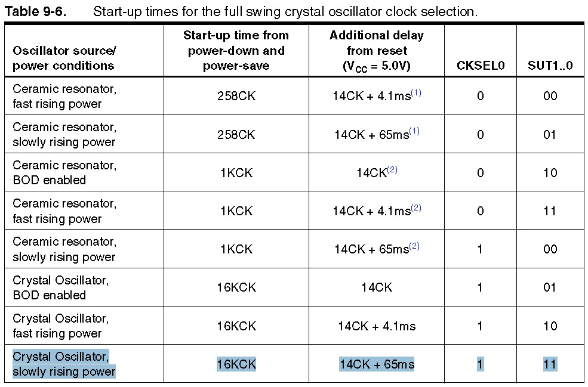Open footnote (1) link after 14CK + 65ms

pos(414,131)
